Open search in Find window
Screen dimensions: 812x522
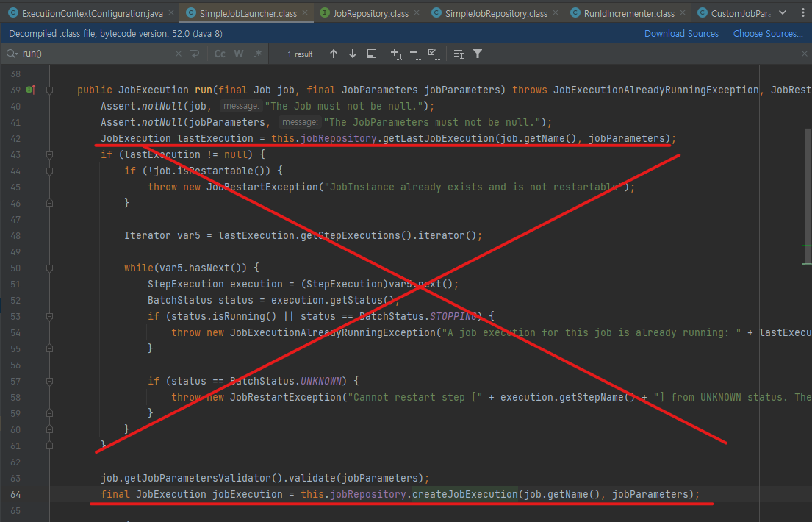pos(372,54)
